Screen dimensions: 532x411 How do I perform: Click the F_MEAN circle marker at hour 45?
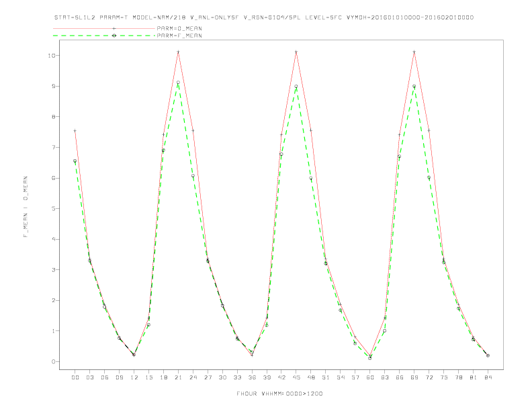[296, 87]
